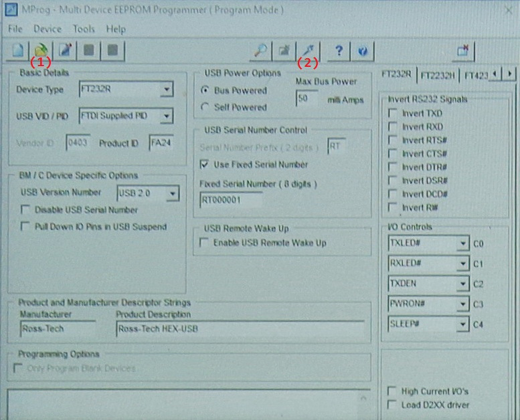Open the Device menu
Viewport: 520px width, 420px height.
coord(48,29)
